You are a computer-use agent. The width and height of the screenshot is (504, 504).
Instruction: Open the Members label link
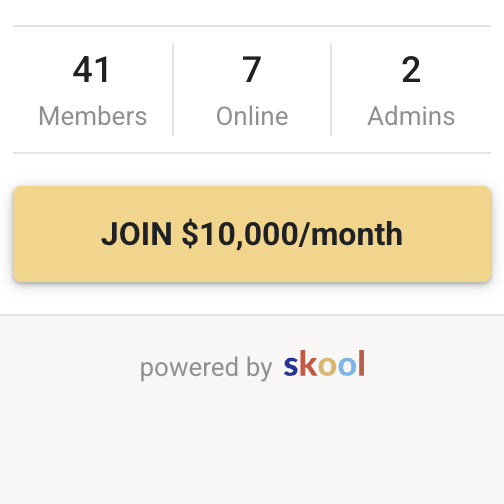pyautogui.click(x=93, y=116)
